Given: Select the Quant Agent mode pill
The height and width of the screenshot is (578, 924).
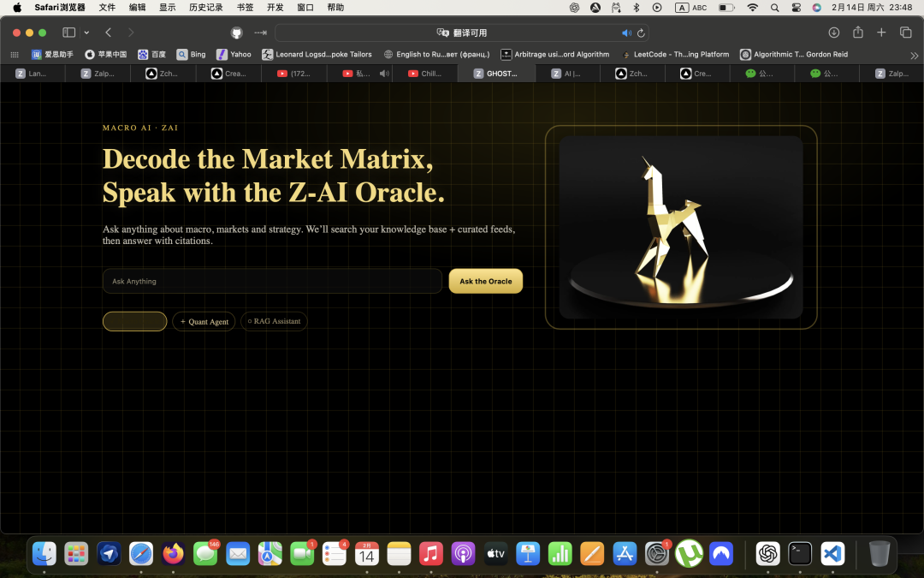Looking at the screenshot, I should (204, 321).
